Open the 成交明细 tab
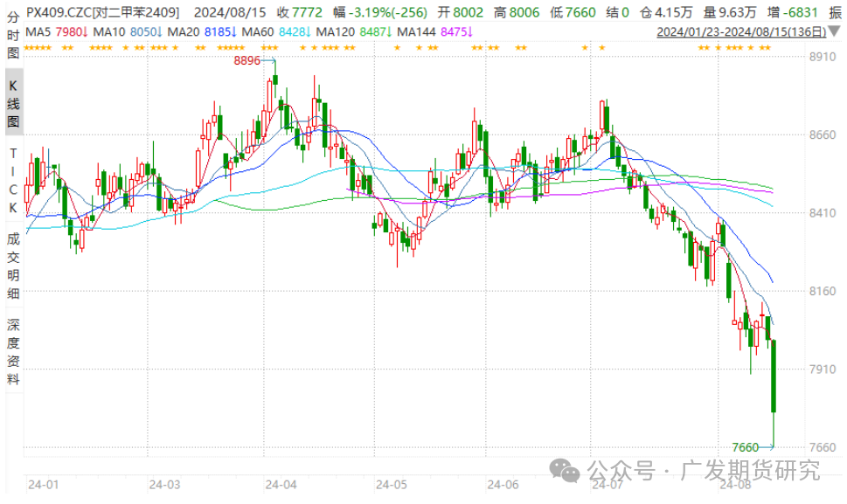Image resolution: width=847 pixels, height=504 pixels. [x=13, y=266]
